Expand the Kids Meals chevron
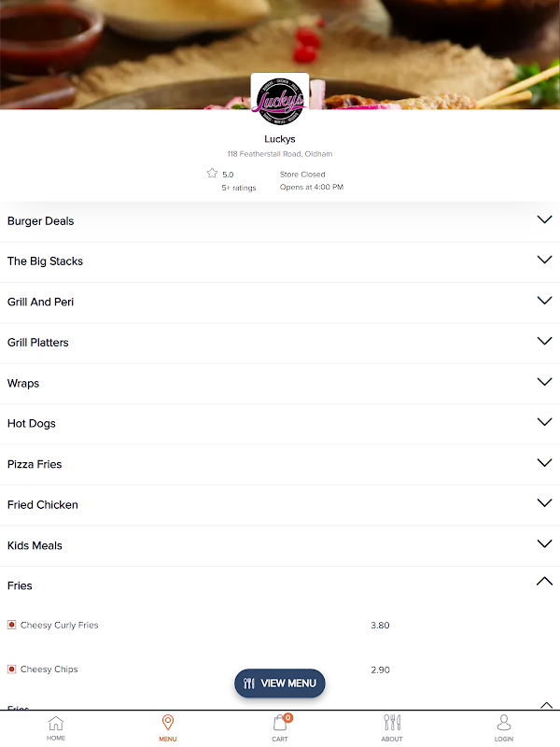The image size is (560, 747). point(544,543)
